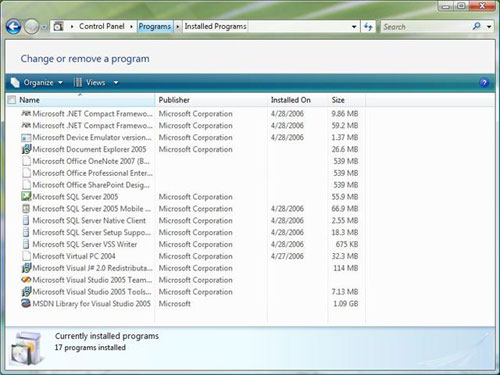The image size is (500, 375).
Task: Sort by the Installed On column header
Action: pyautogui.click(x=297, y=100)
